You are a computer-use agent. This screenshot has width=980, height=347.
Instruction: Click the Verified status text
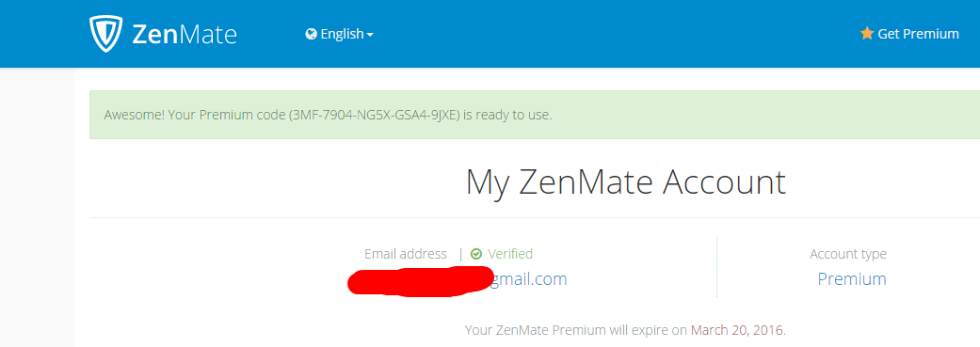(510, 254)
